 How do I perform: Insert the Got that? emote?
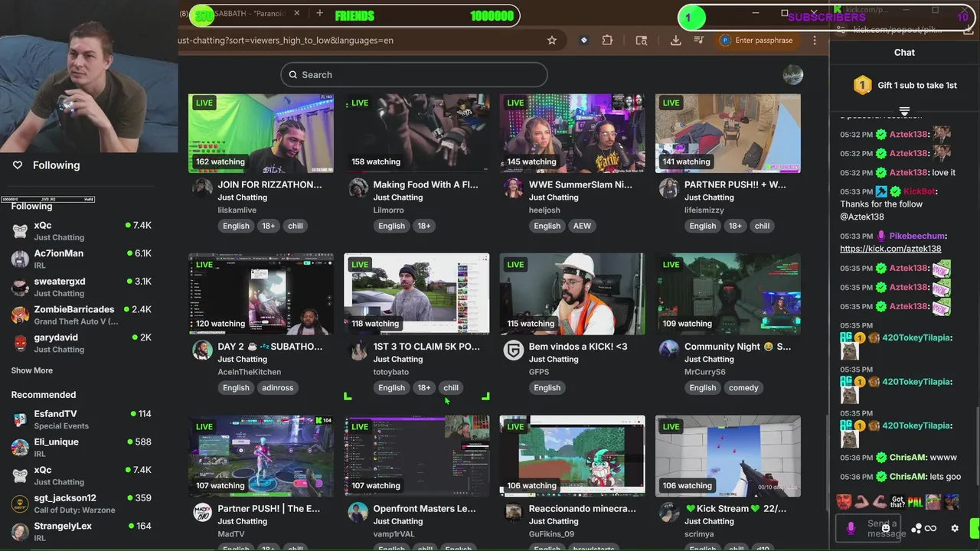[x=897, y=502]
